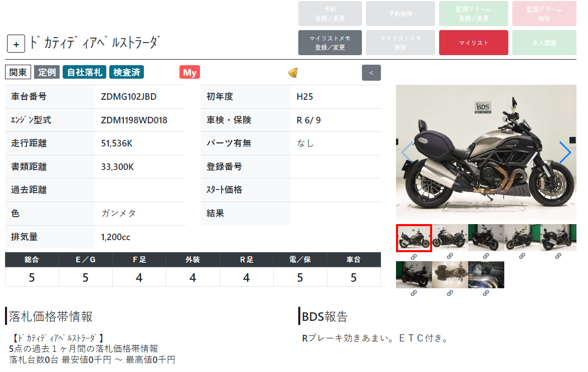Viewport: 588px width, 372px height.
Task: Click the 車台番号 label
Action: 29,97
